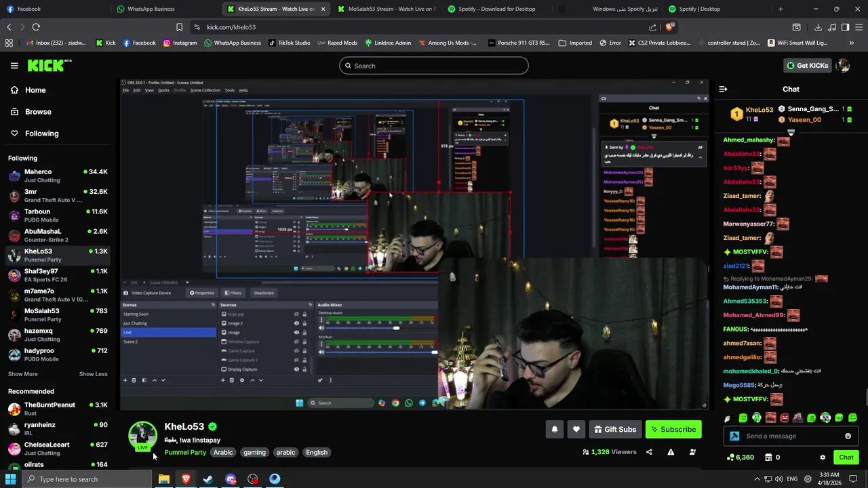Collapse followed channels with Show Less
This screenshot has height=488, width=868.
[x=94, y=374]
